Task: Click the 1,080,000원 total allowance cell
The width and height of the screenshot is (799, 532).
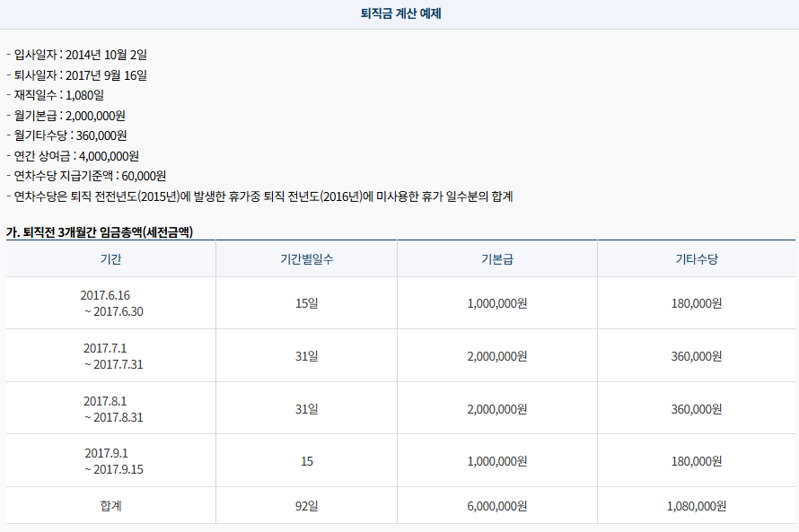Action: [x=696, y=505]
